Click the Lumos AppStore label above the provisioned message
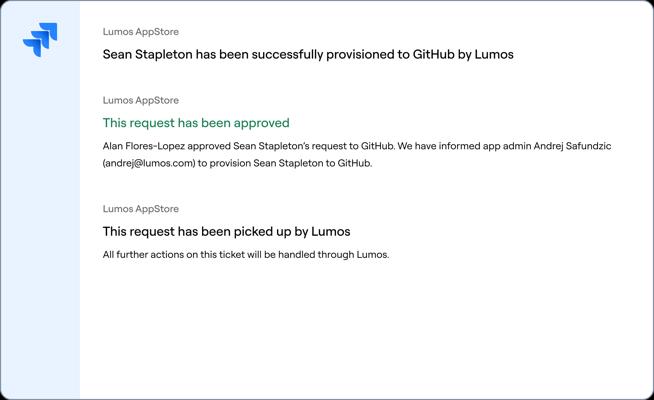The width and height of the screenshot is (654, 400). point(141,32)
